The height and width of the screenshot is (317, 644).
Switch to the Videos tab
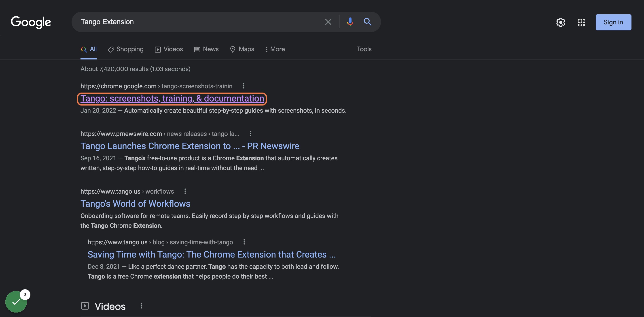(x=169, y=49)
